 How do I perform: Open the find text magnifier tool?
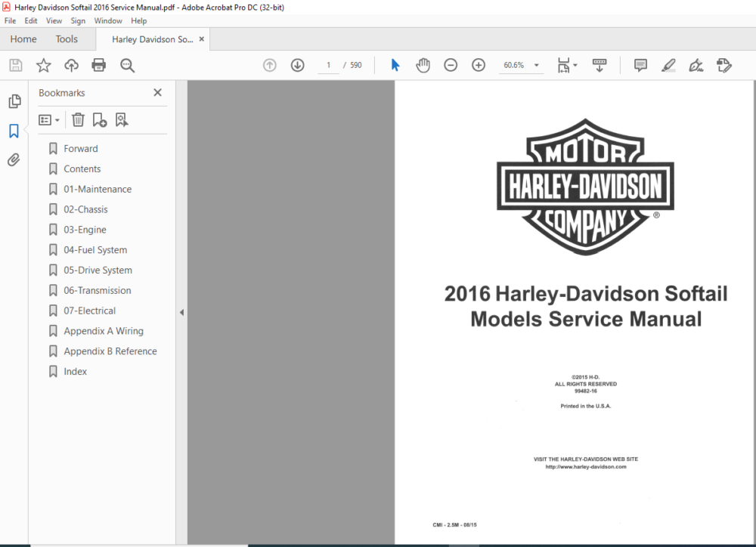pyautogui.click(x=127, y=65)
